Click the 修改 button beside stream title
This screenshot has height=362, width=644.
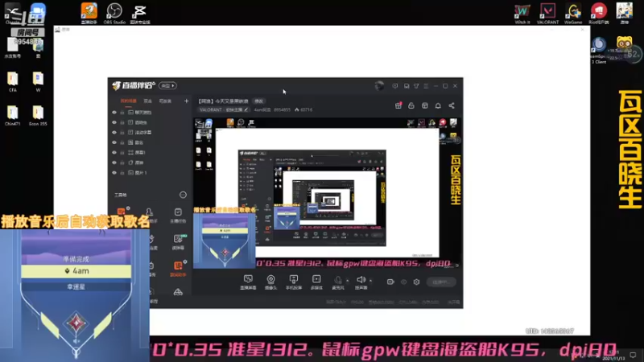coord(258,101)
